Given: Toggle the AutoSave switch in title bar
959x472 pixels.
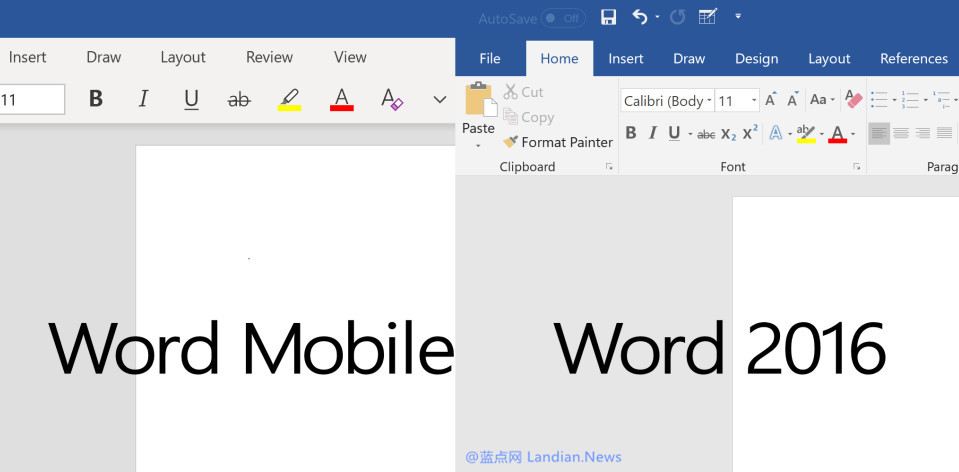Looking at the screenshot, I should point(562,18).
